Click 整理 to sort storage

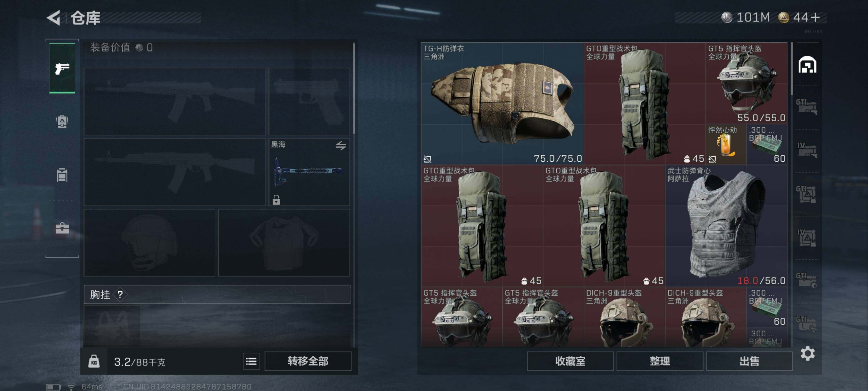coord(659,361)
